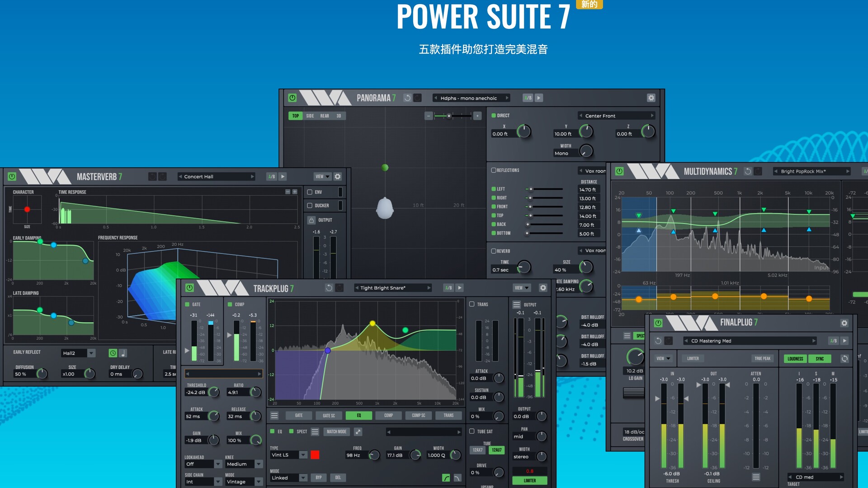
Task: Select Panorama 3D view tab
Action: click(x=339, y=116)
